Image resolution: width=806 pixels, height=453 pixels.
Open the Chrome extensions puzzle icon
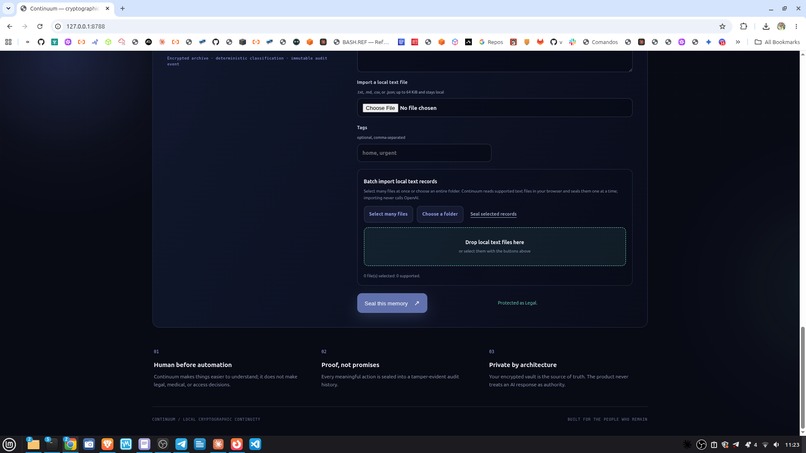coord(743,26)
